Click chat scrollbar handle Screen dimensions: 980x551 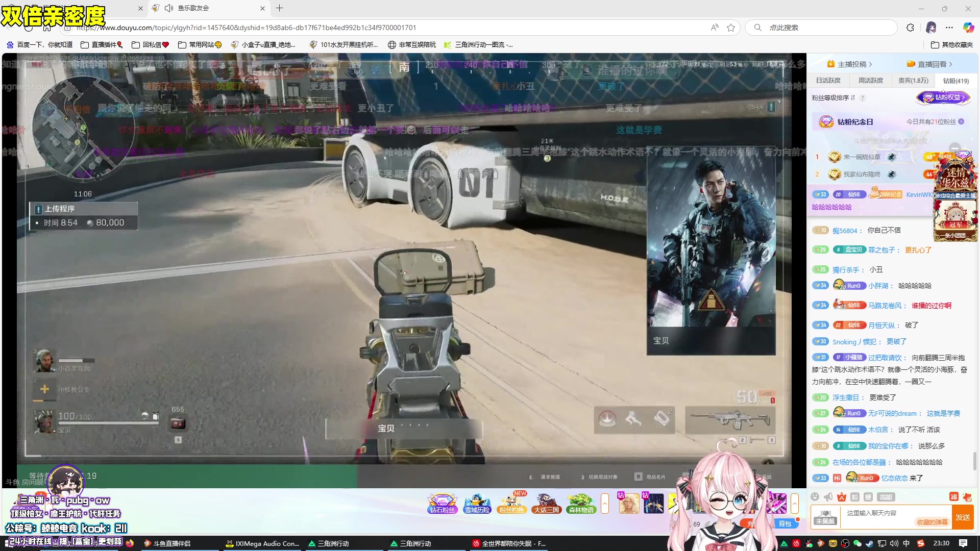tap(974, 461)
